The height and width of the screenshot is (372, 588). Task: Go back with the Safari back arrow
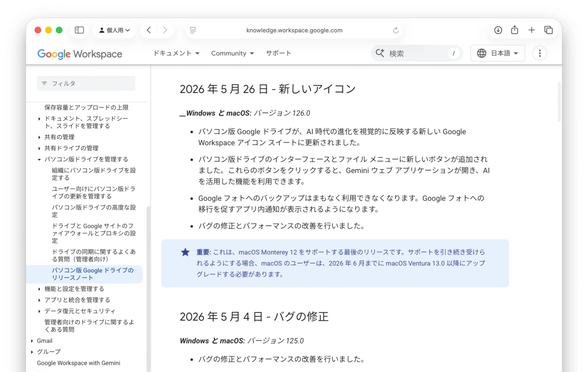click(149, 30)
